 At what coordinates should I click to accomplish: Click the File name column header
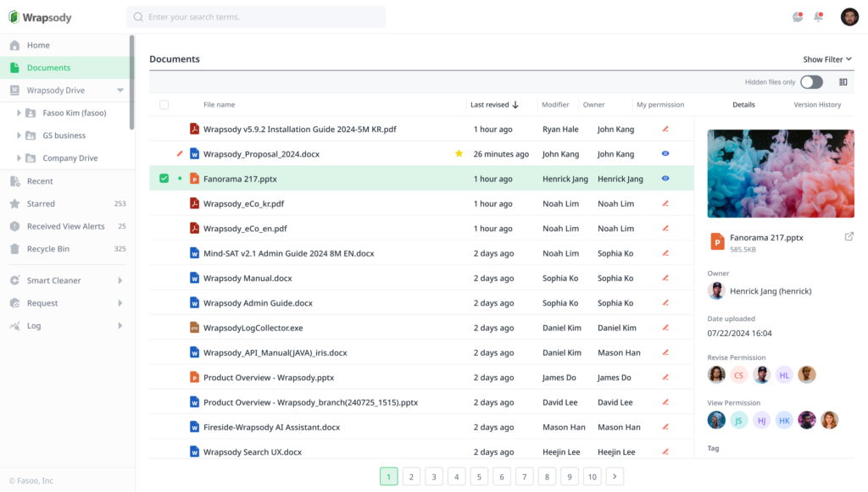click(220, 104)
